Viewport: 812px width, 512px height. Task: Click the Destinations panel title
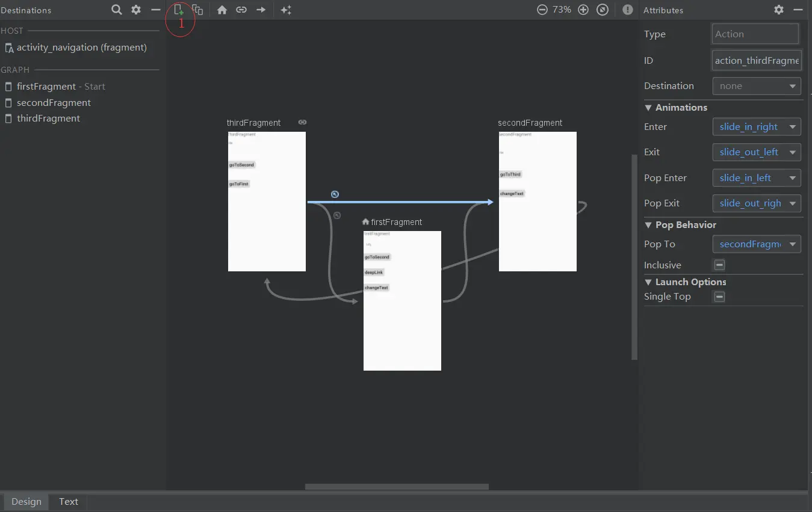26,10
